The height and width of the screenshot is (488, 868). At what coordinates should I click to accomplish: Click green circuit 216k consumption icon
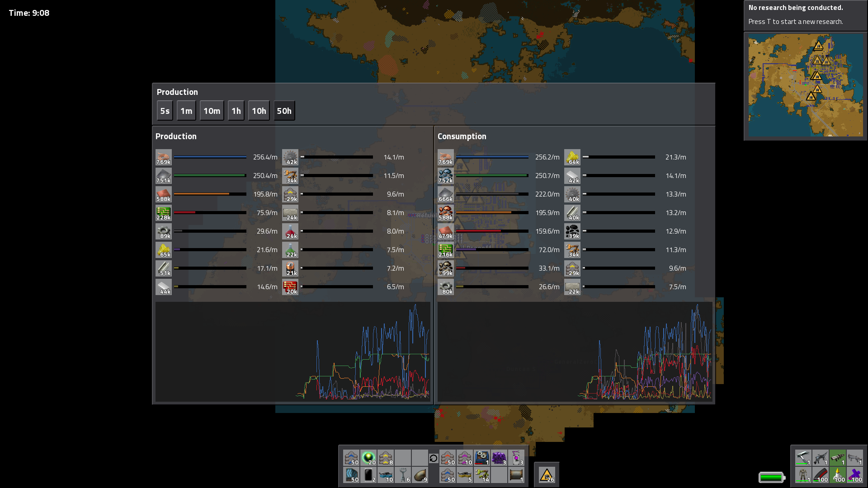(x=446, y=250)
